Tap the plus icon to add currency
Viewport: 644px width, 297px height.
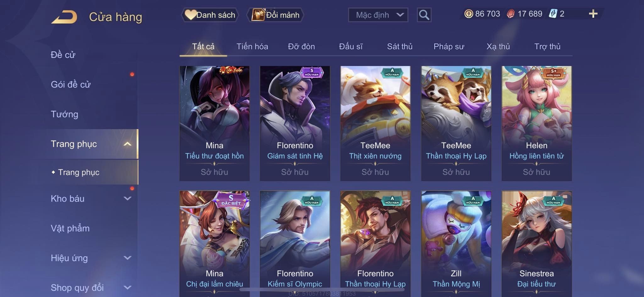(593, 14)
